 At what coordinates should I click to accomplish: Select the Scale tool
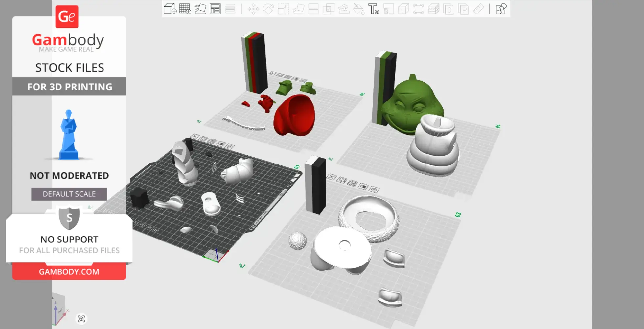point(283,9)
